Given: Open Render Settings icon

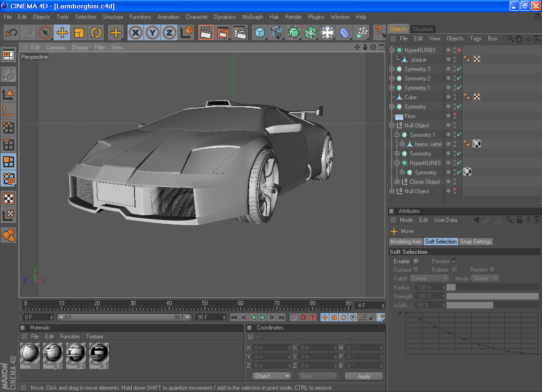Looking at the screenshot, I should [x=240, y=33].
